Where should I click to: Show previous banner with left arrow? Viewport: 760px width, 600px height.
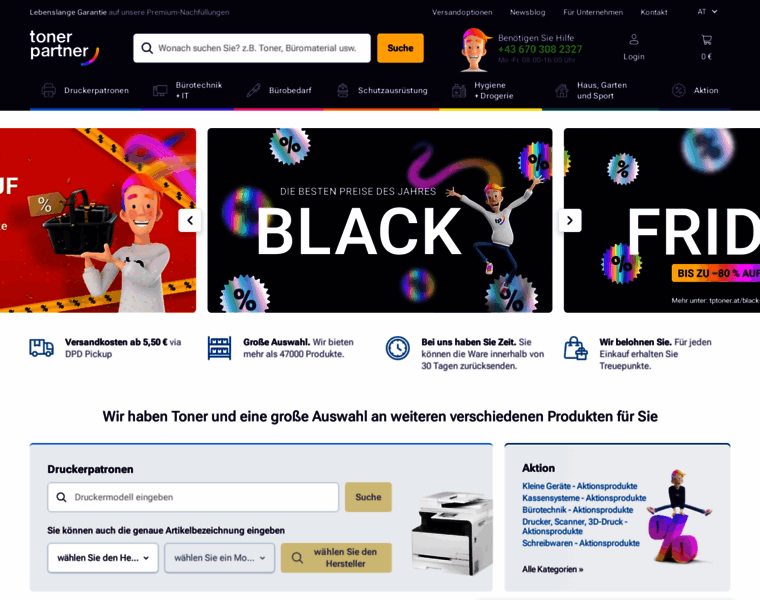click(190, 221)
